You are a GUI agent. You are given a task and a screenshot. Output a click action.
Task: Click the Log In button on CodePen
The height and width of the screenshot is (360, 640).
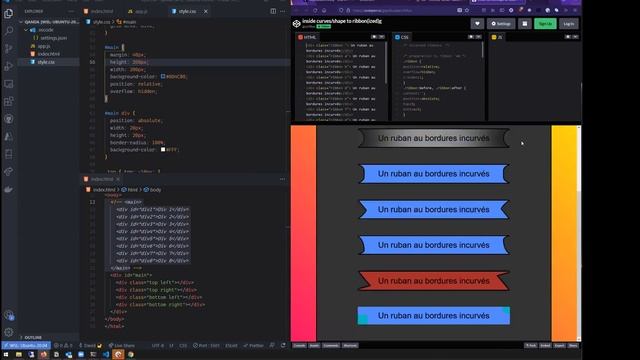569,24
